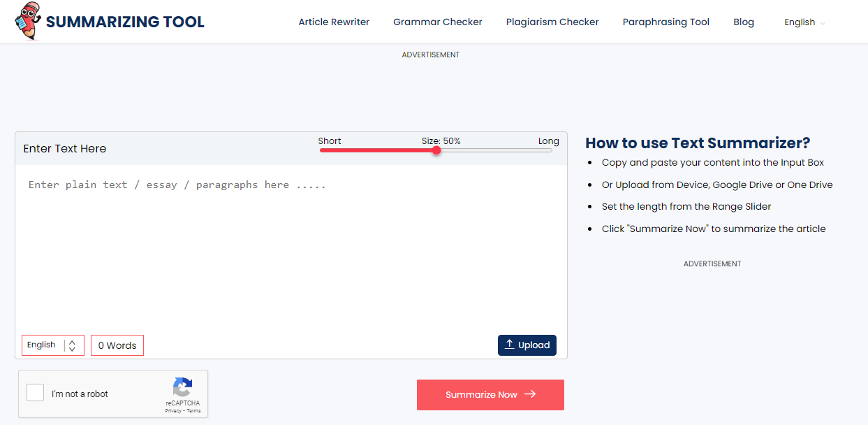The width and height of the screenshot is (868, 425).
Task: Click the up/down chevron of language select
Action: tap(72, 345)
